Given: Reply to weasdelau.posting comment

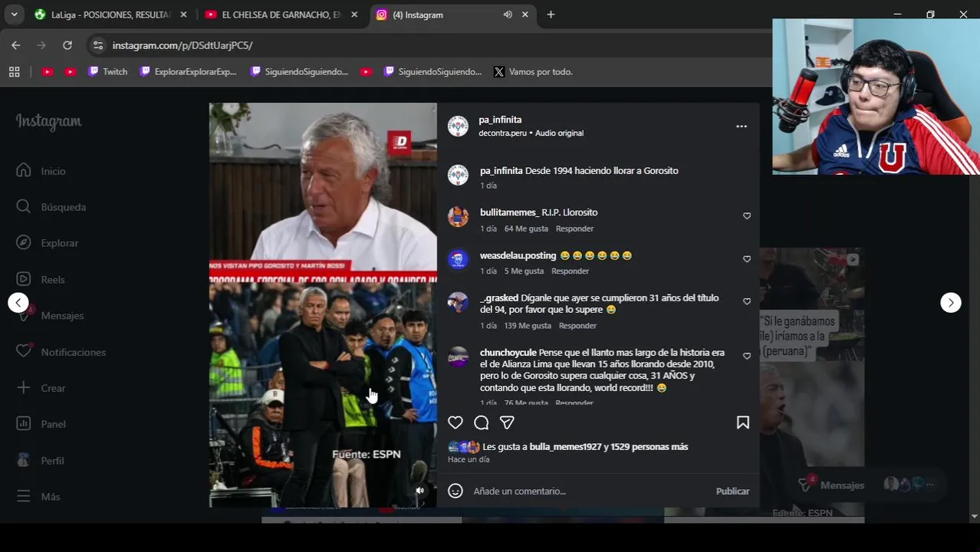Looking at the screenshot, I should click(x=570, y=271).
